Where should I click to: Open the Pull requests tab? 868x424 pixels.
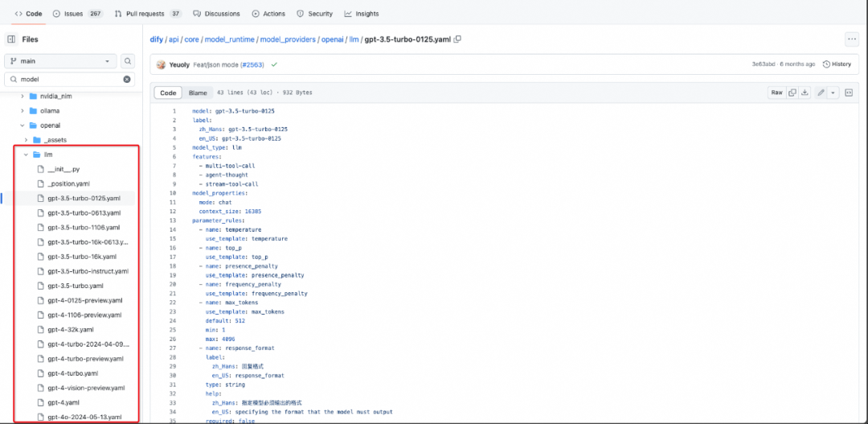pos(149,14)
